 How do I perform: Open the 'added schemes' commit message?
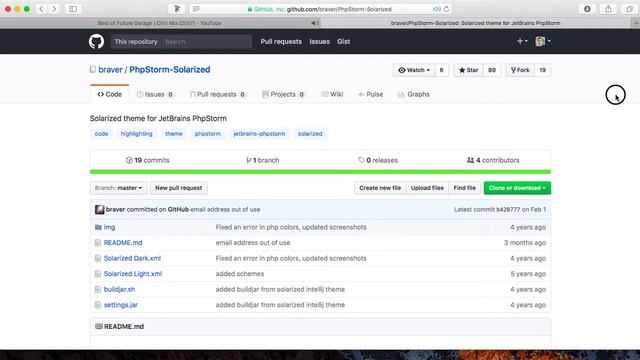(x=240, y=274)
